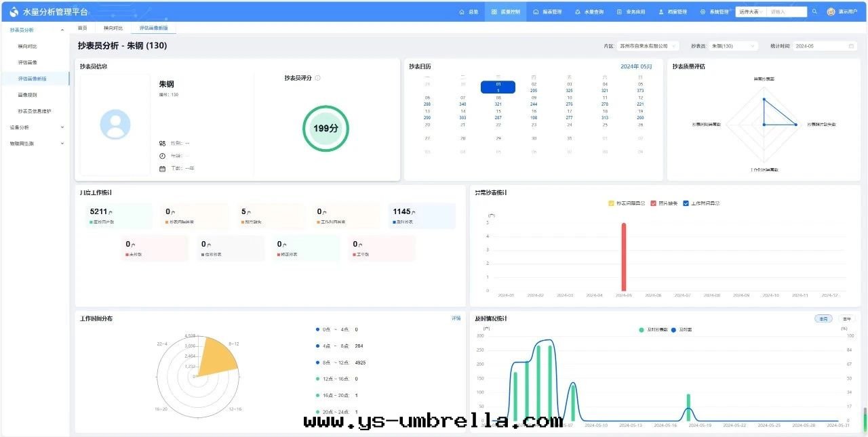Click the 演示用户 avatar icon
Image resolution: width=868 pixels, height=437 pixels.
pos(831,12)
